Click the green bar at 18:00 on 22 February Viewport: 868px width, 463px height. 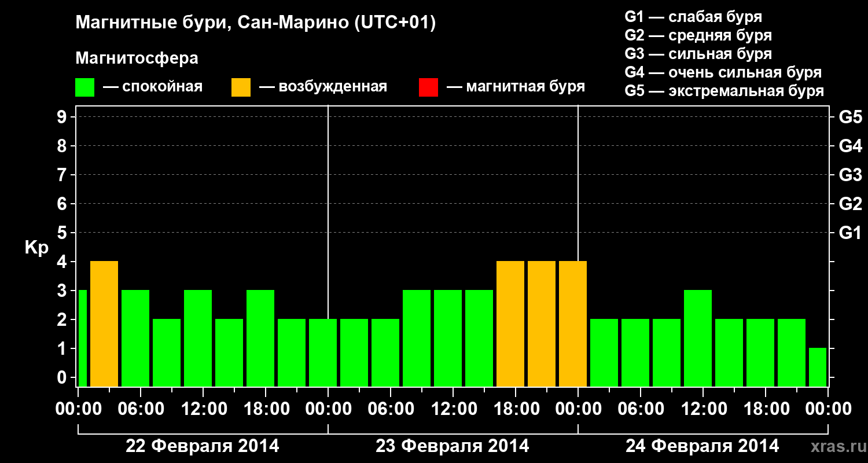point(260,338)
